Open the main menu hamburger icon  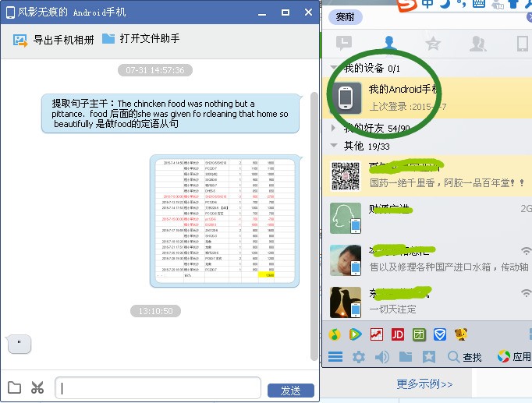point(335,356)
